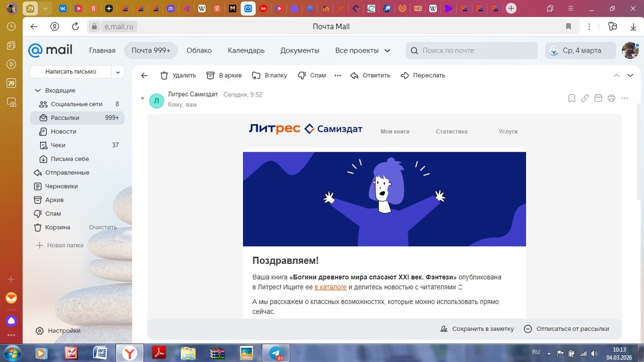Open the Календарь tab
Viewport: 644px width, 362px height.
(x=246, y=50)
